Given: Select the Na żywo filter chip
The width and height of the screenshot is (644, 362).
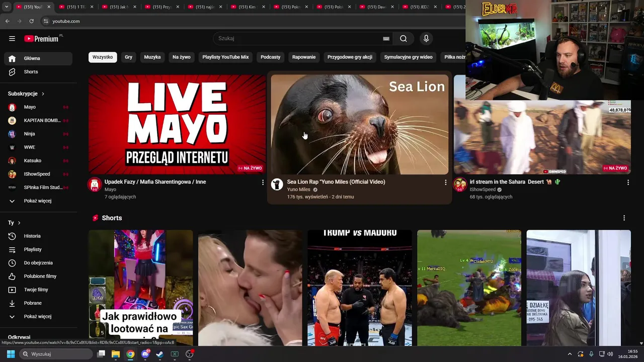Looking at the screenshot, I should [182, 57].
